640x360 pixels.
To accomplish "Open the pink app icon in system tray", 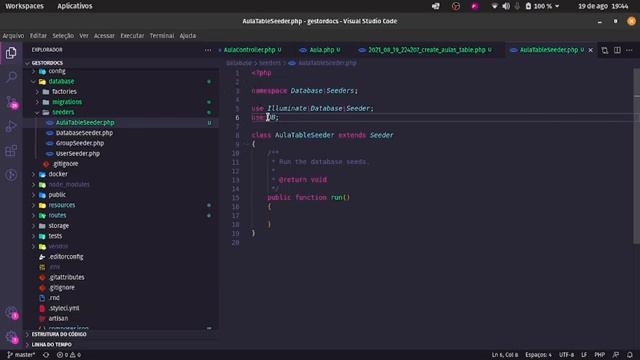I will coord(475,6).
